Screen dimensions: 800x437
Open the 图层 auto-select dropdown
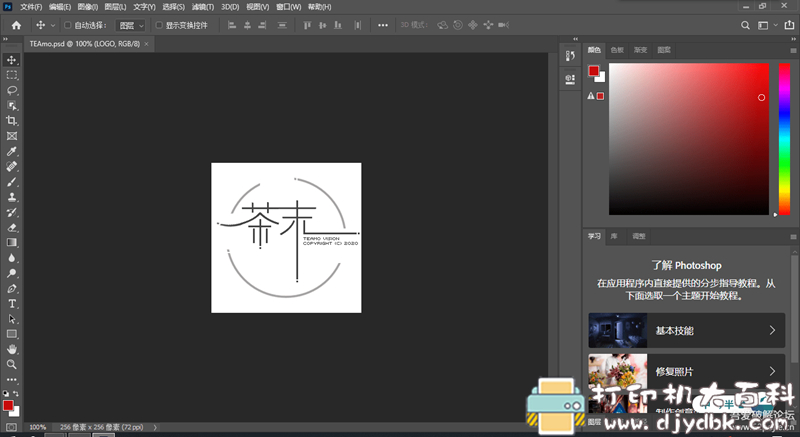pos(131,25)
